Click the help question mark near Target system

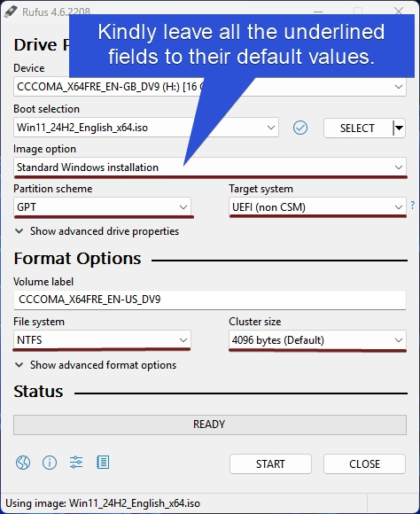[412, 206]
